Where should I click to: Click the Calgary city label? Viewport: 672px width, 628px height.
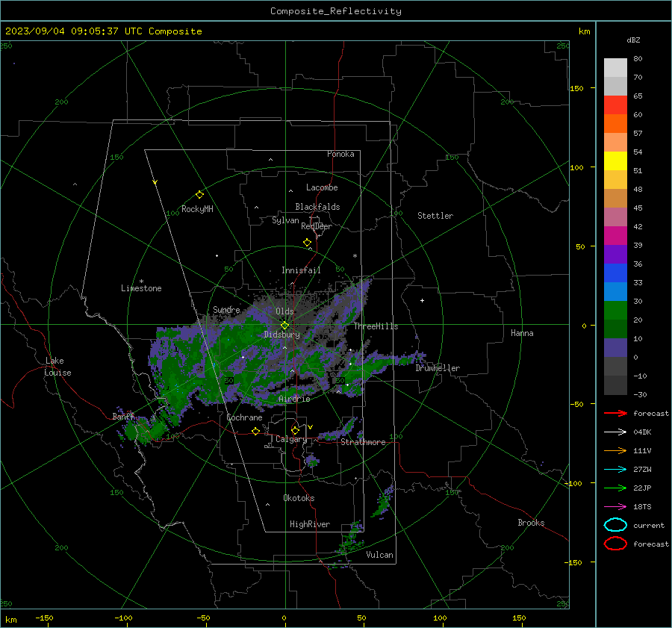(x=291, y=439)
